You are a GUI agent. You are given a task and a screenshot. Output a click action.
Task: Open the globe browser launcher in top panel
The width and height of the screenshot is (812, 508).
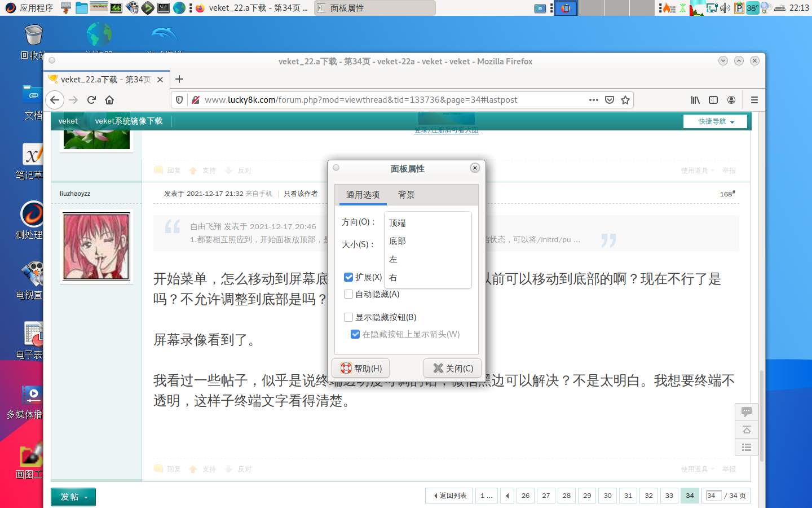[179, 8]
